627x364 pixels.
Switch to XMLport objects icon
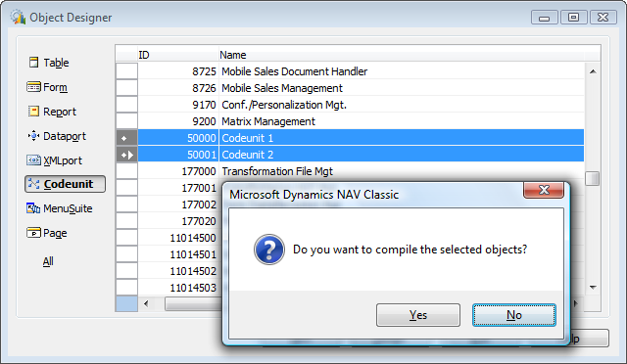click(x=33, y=160)
